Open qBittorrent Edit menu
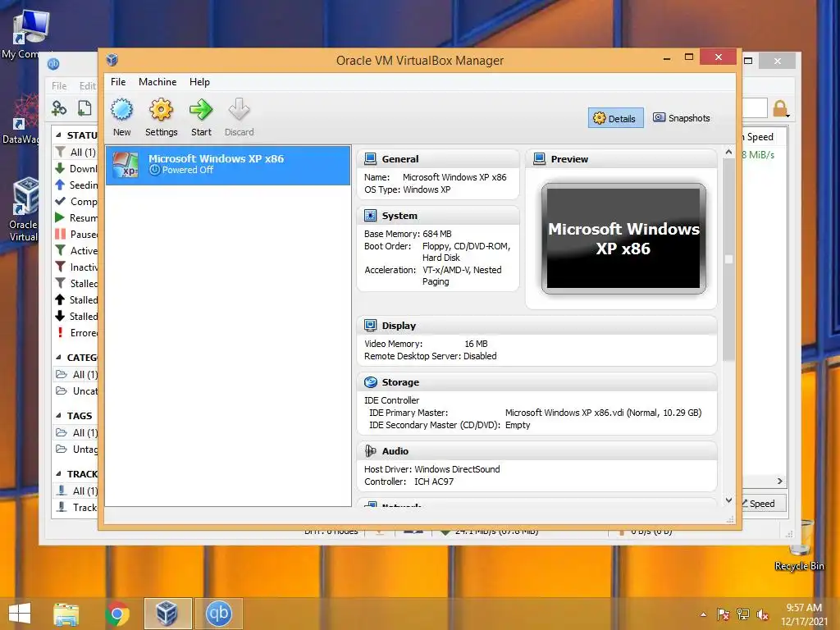 [x=87, y=85]
